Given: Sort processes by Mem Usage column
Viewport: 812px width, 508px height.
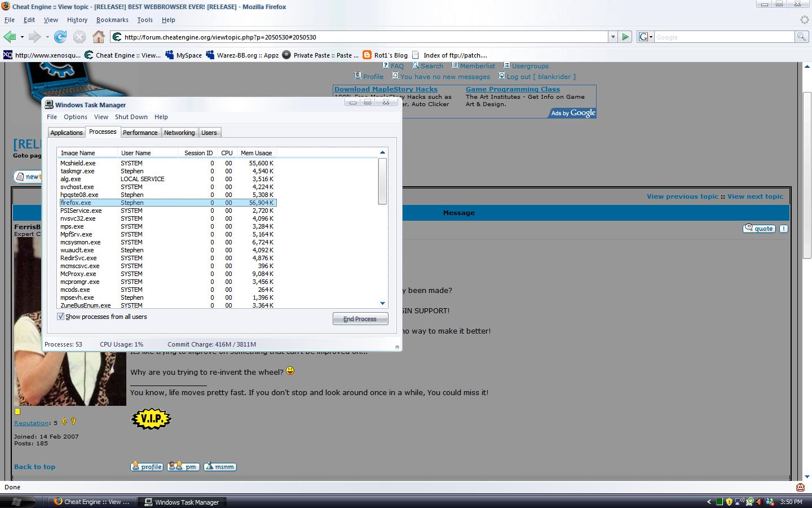Looking at the screenshot, I should 257,153.
